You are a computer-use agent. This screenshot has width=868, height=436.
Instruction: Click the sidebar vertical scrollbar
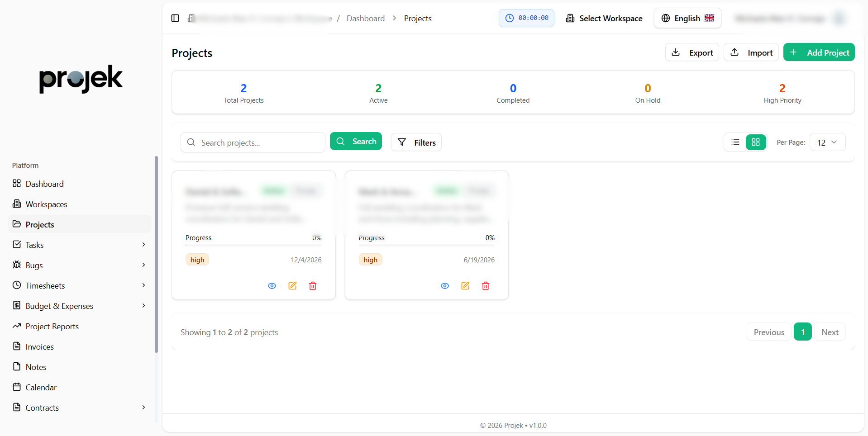coord(156,253)
